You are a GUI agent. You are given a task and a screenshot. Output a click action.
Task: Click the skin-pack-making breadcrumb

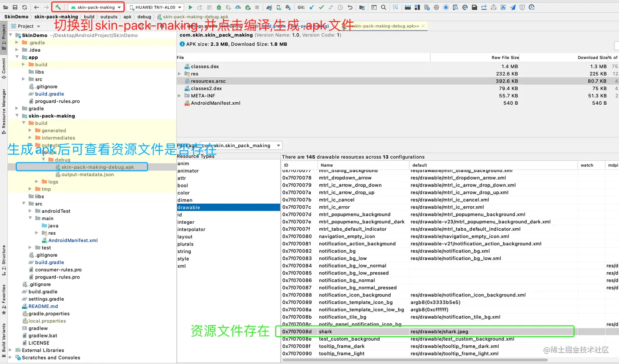coord(56,17)
